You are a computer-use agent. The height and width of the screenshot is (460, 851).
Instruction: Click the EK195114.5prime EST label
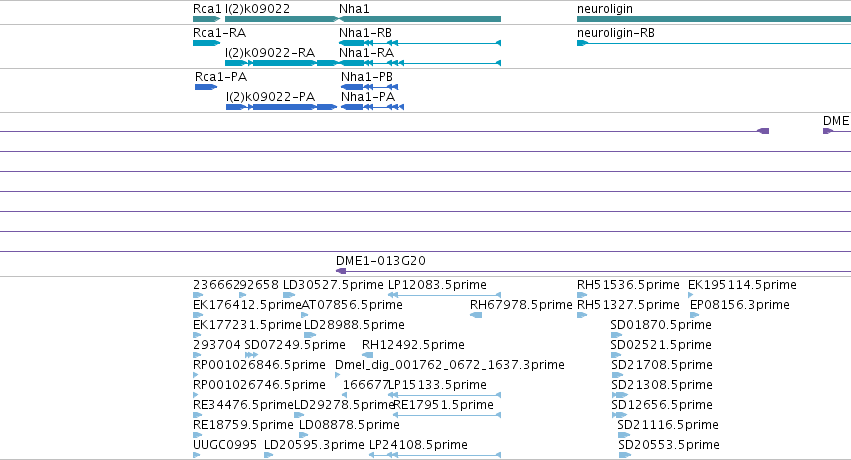[x=742, y=285]
